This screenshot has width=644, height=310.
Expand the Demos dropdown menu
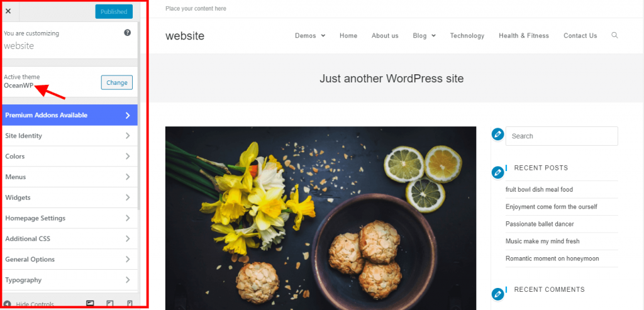310,36
